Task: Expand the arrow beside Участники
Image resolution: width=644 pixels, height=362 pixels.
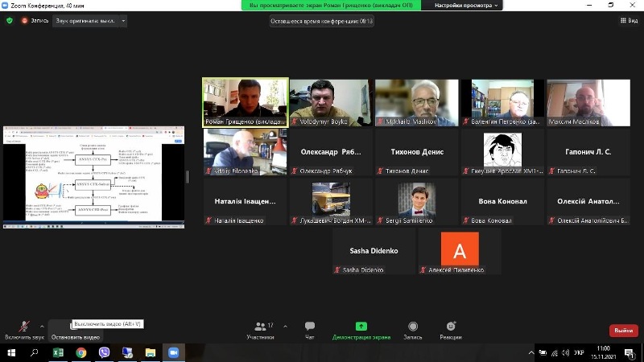Action: pos(285,327)
